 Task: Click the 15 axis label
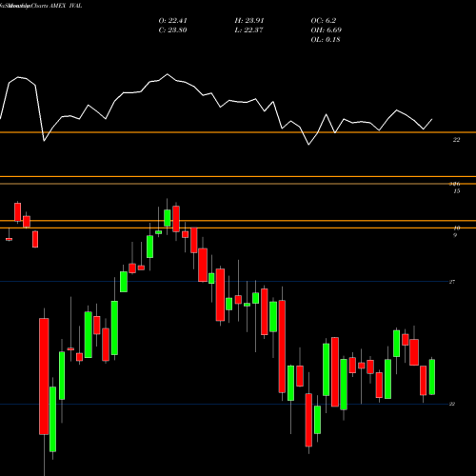coord(457,191)
